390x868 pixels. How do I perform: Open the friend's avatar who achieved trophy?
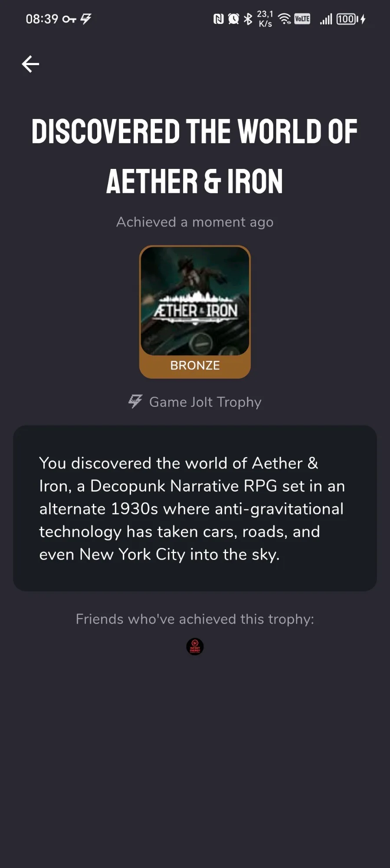pyautogui.click(x=195, y=647)
